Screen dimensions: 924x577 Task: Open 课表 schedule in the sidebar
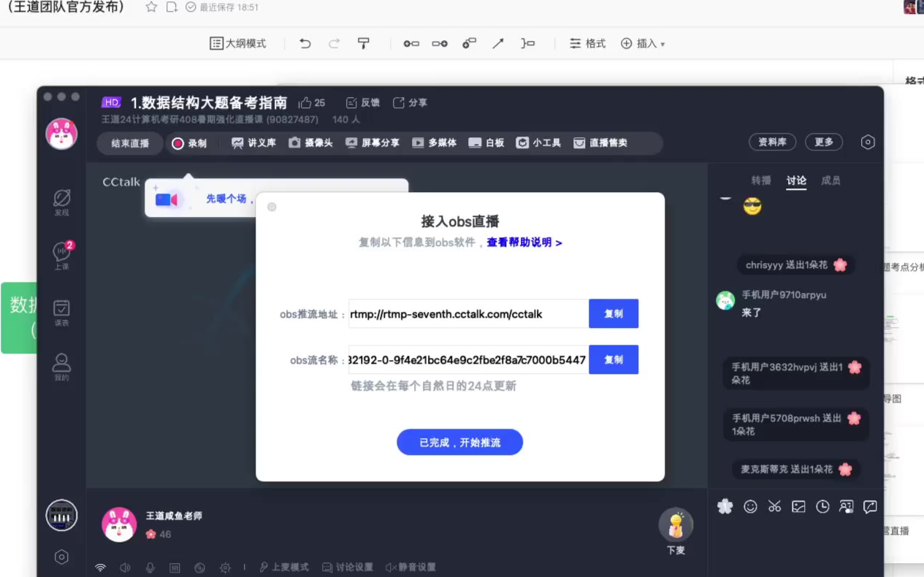click(x=62, y=313)
